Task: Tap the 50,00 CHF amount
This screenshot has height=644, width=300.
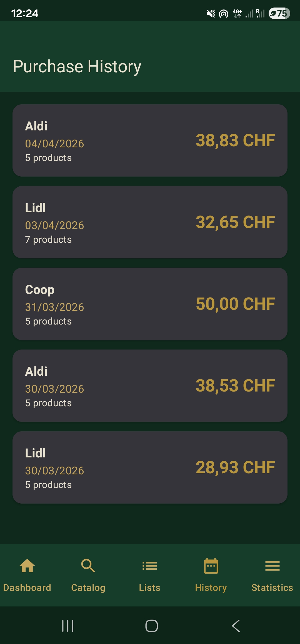Action: [235, 304]
